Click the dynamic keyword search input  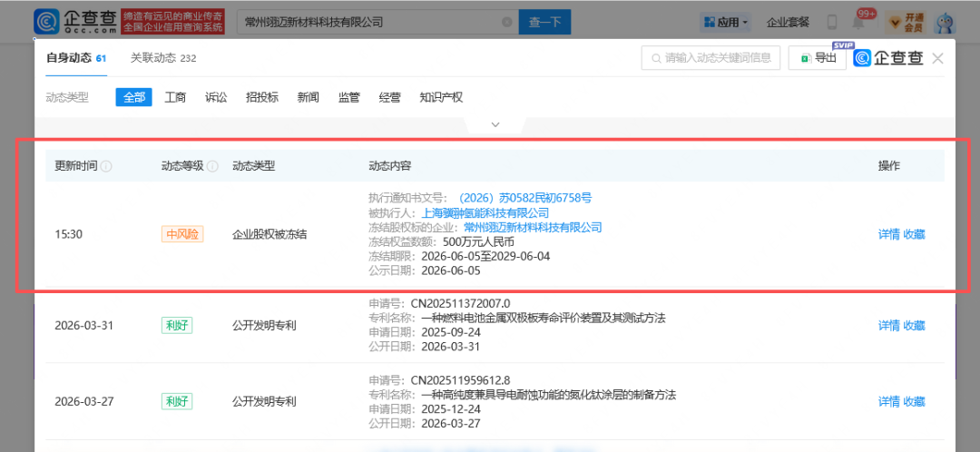710,58
